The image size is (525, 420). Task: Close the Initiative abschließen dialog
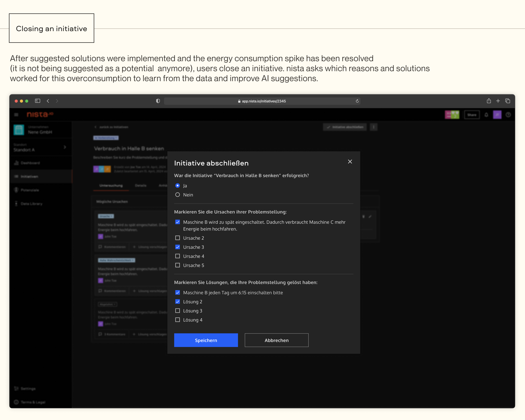coord(350,162)
